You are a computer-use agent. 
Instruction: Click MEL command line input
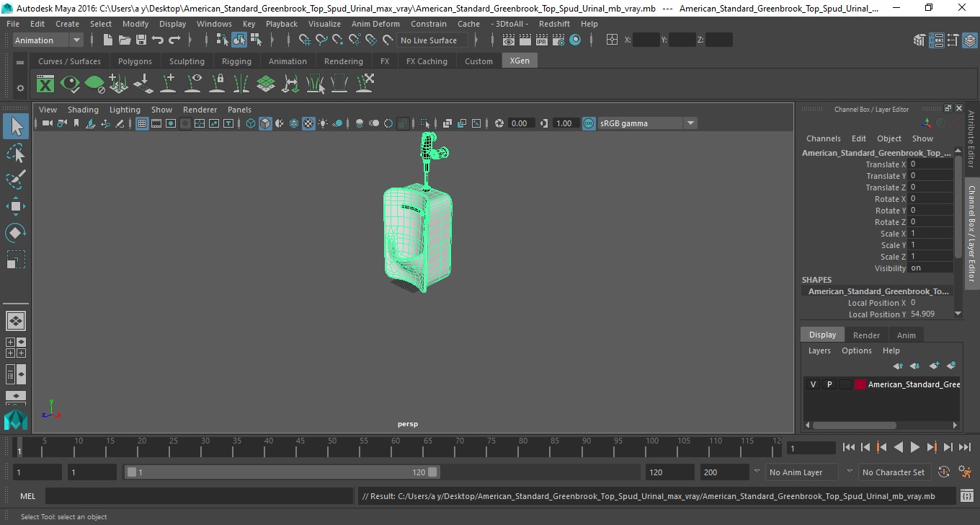click(199, 496)
